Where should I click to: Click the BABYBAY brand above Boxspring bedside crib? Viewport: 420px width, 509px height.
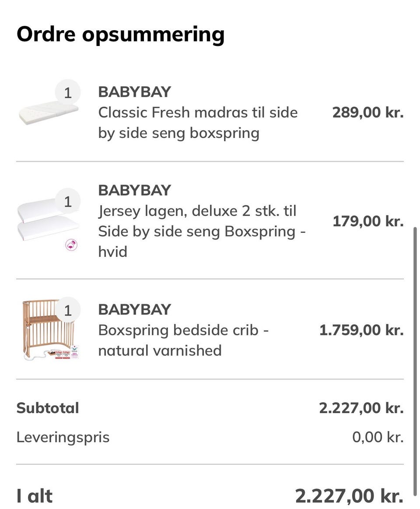pyautogui.click(x=134, y=309)
